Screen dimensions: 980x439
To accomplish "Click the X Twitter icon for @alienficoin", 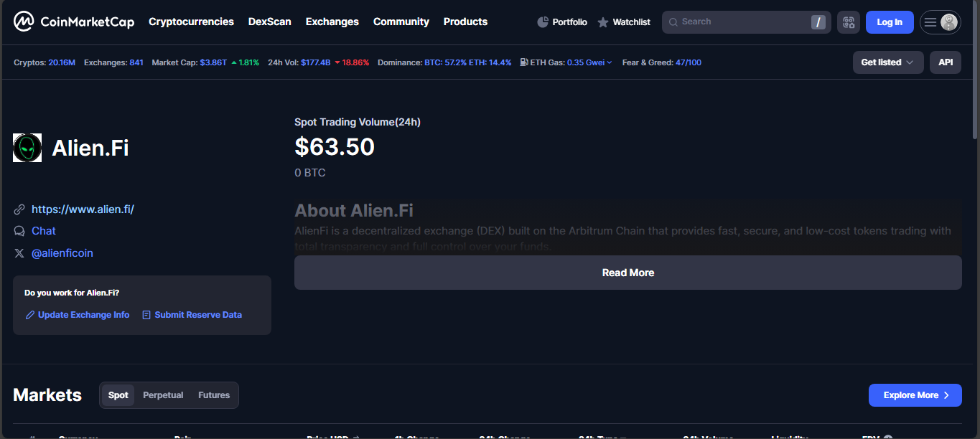I will pyautogui.click(x=19, y=253).
